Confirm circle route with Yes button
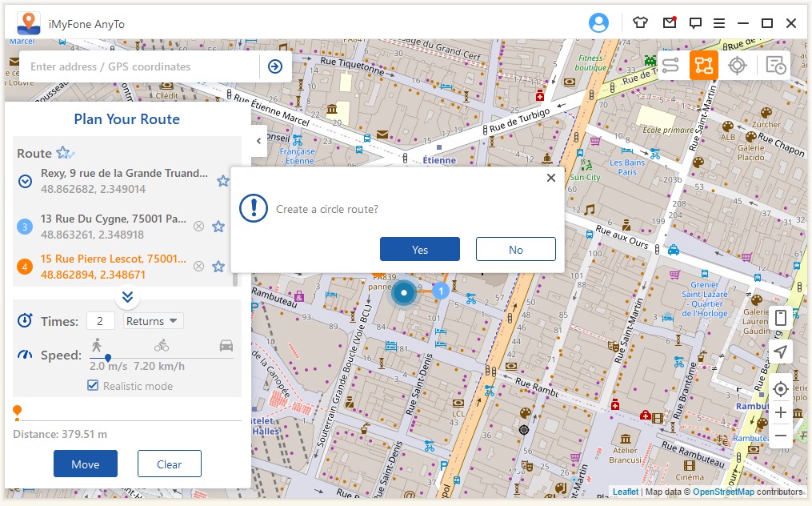 [420, 249]
